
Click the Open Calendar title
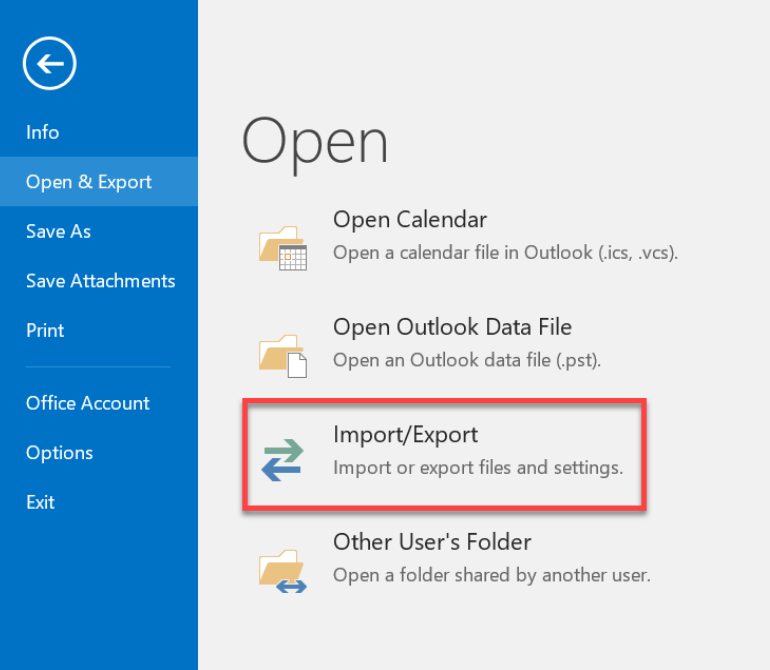click(x=410, y=220)
